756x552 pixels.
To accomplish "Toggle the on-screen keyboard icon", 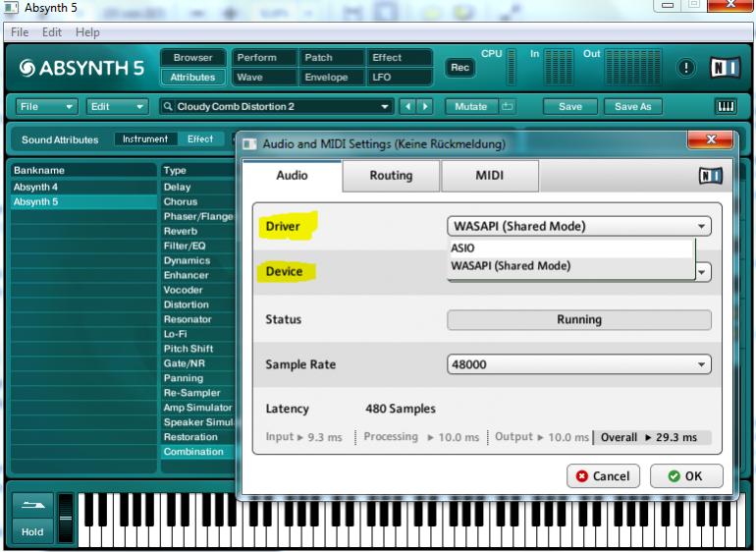I will [726, 106].
